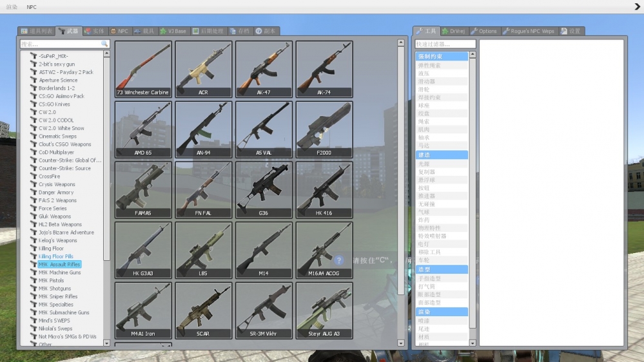Open Borderlands 1-2 weapon category
Screen dimensions: 644x362
tap(57, 88)
